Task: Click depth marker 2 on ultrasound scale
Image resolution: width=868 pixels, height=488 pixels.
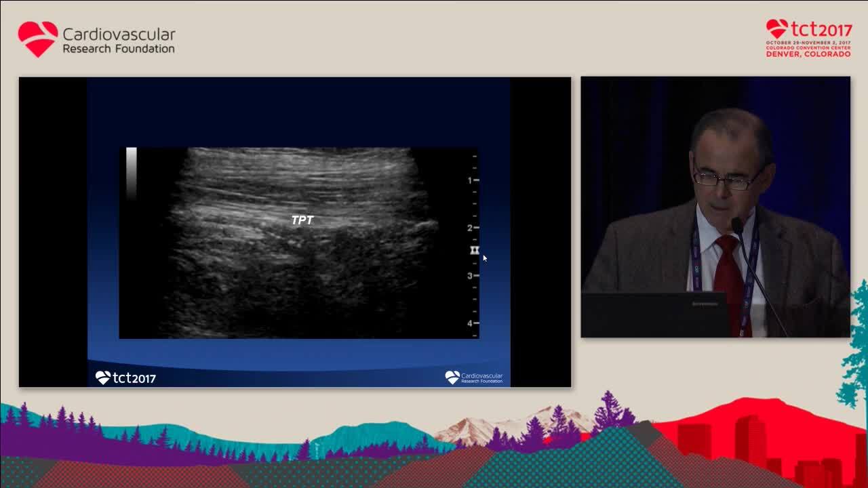Action: (x=470, y=228)
